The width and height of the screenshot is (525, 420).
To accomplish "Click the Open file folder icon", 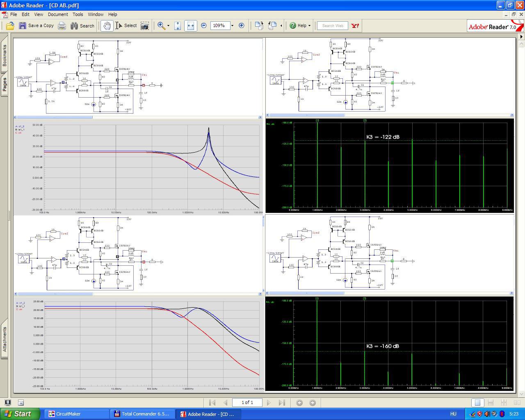I will 10,25.
